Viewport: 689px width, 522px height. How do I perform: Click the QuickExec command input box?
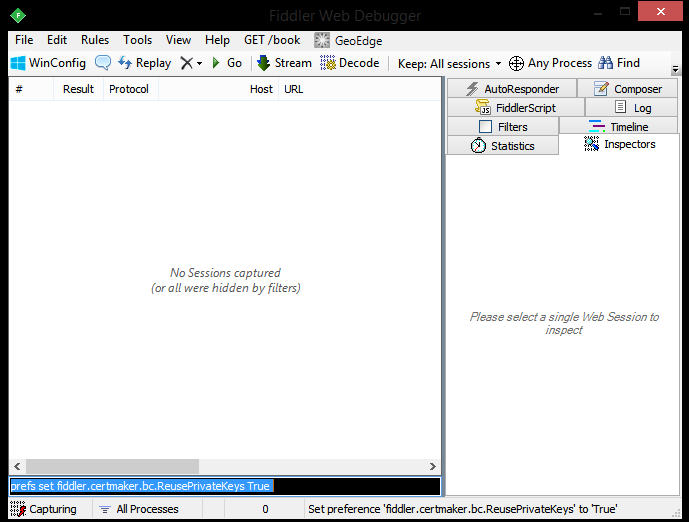pos(225,486)
